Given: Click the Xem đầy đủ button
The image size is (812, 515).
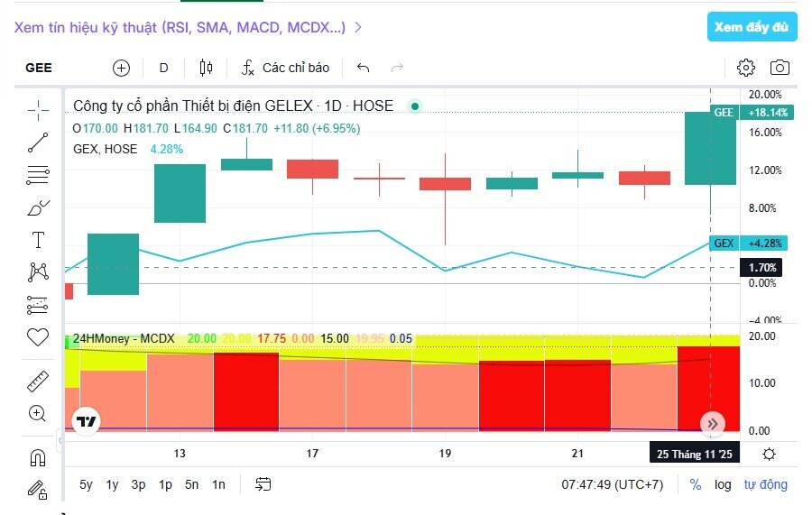Looking at the screenshot, I should tap(752, 27).
